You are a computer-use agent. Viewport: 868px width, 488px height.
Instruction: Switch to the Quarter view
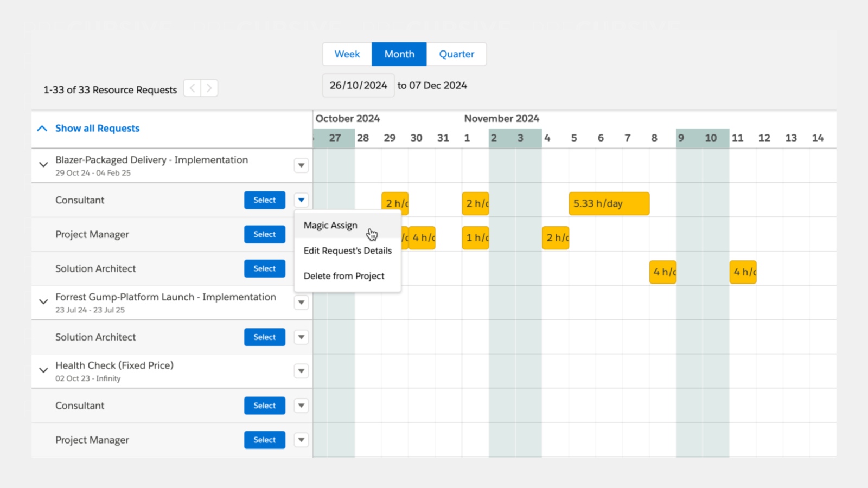click(x=456, y=54)
